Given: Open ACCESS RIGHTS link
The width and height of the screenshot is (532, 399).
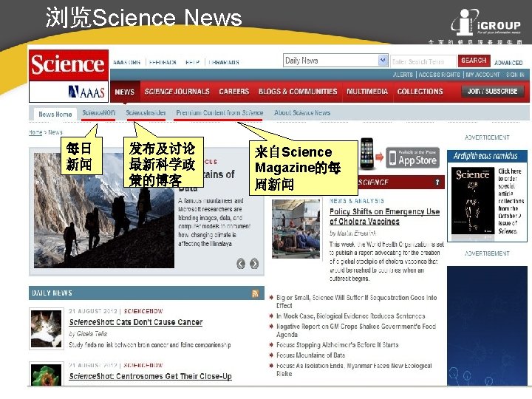Looking at the screenshot, I should coord(440,75).
